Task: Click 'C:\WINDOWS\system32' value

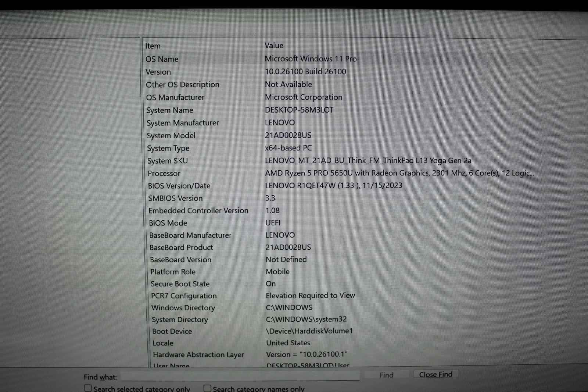Action: tap(306, 319)
